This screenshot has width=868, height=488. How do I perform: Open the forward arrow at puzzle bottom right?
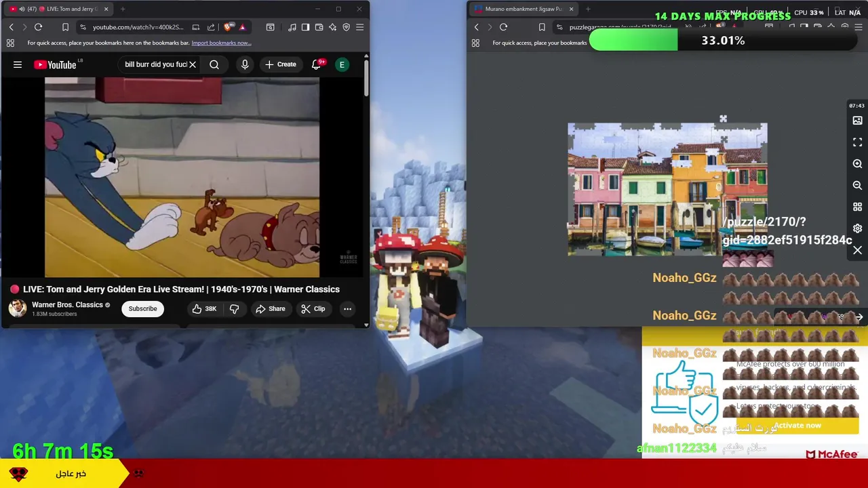(859, 317)
